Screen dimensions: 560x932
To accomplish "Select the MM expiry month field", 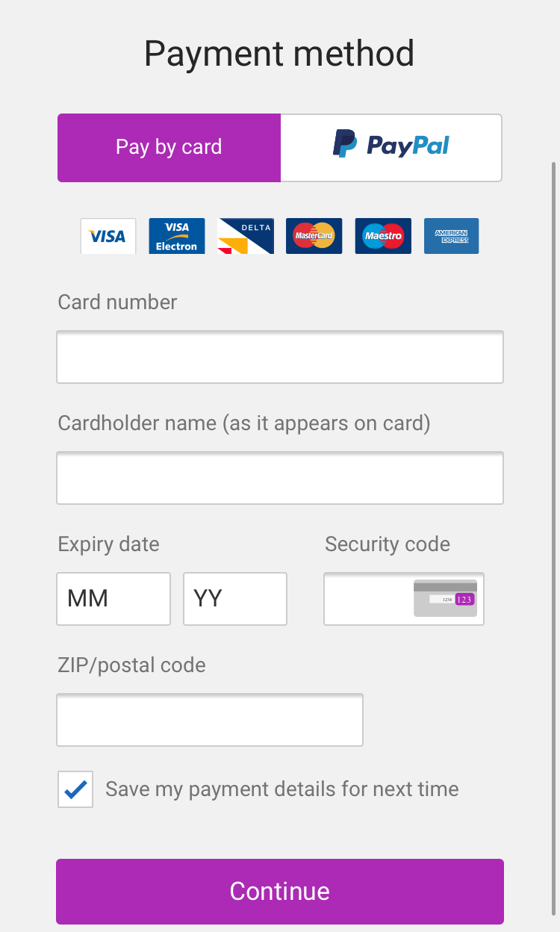I will tap(113, 599).
